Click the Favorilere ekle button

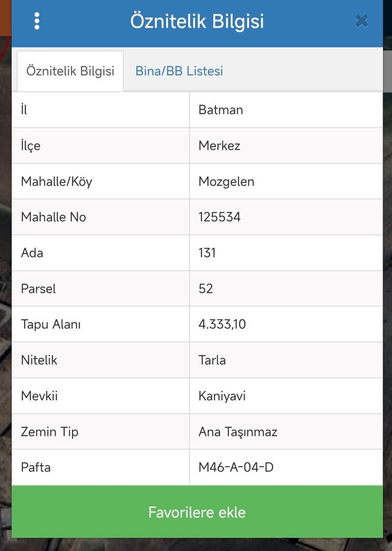197,512
